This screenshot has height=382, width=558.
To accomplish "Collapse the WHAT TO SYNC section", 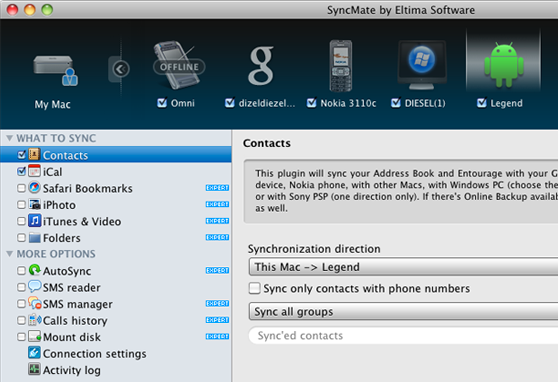I will point(10,138).
